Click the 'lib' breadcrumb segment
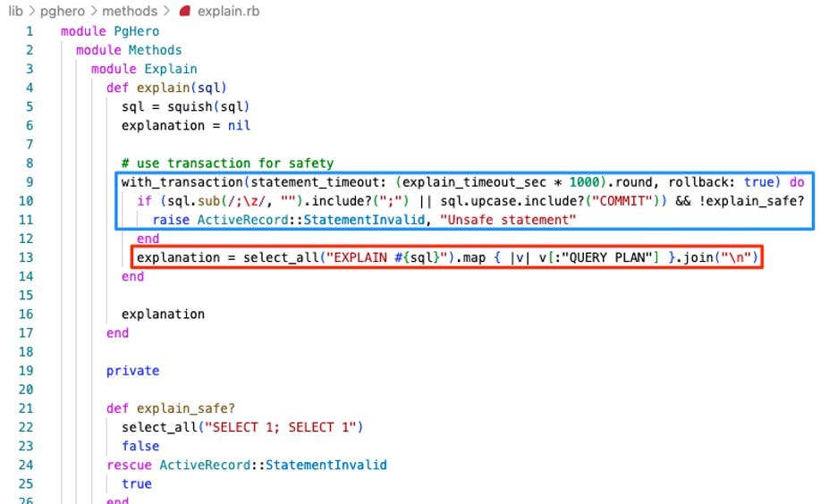Screen dimensions: 837x504 (15, 12)
